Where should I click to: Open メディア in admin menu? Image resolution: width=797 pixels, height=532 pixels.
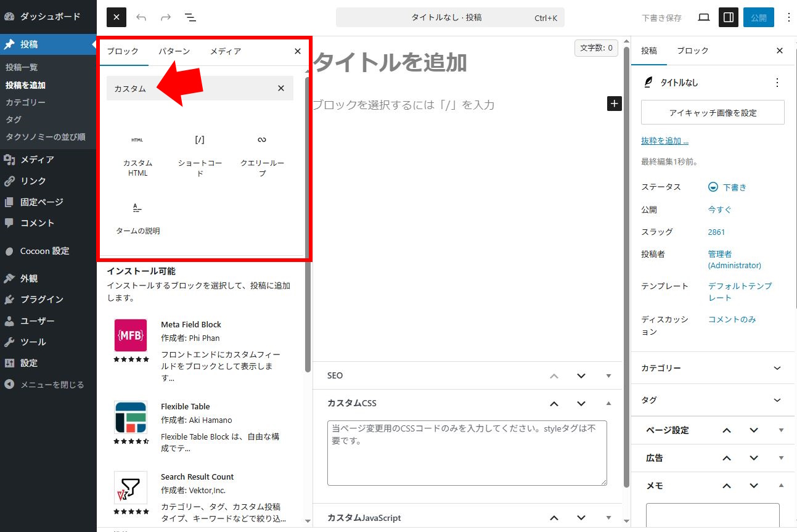(48, 160)
